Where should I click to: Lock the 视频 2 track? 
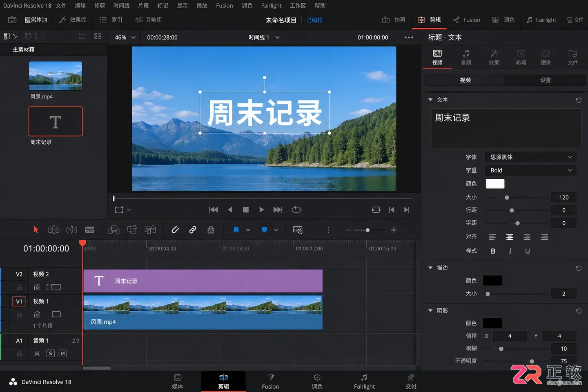[19, 287]
